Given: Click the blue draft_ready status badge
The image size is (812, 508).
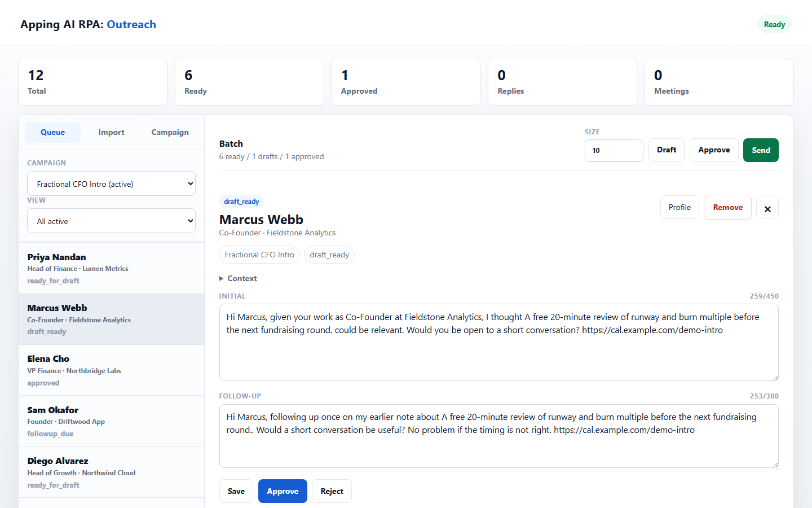Looking at the screenshot, I should tap(241, 202).
